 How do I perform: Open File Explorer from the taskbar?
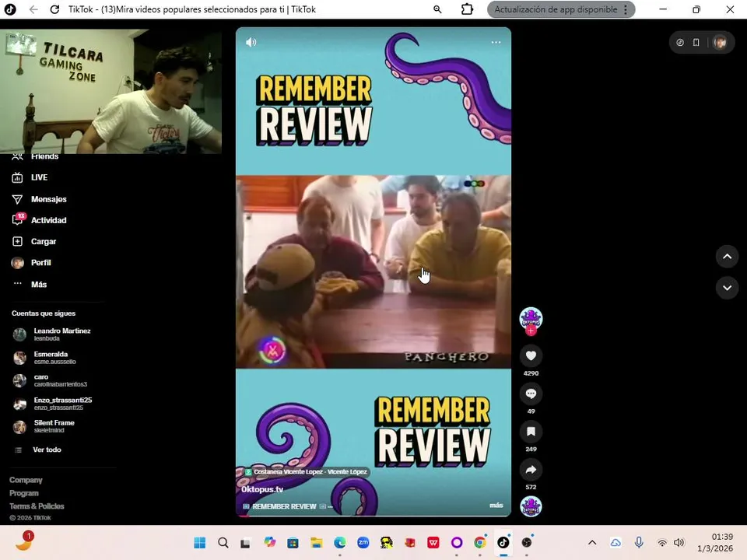pos(317,542)
